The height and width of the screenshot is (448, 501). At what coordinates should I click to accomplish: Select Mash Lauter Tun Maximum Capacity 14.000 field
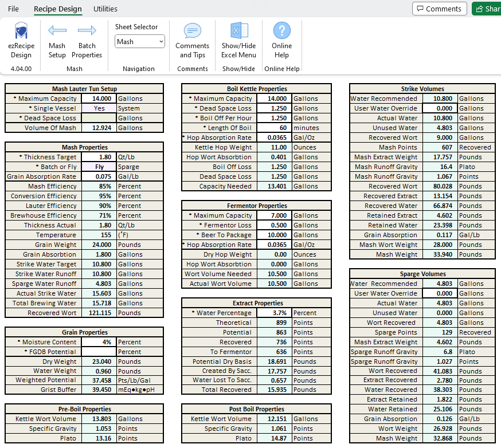pos(99,99)
